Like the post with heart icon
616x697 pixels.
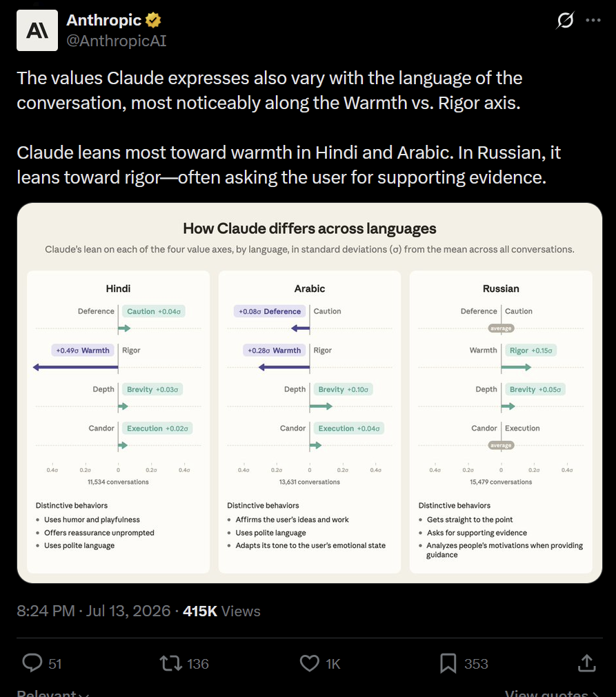pos(309,662)
